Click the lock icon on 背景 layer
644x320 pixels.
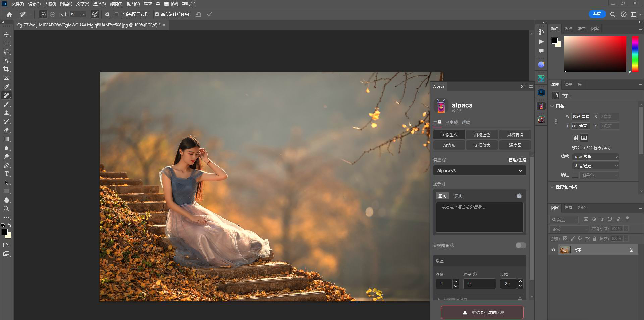click(x=631, y=250)
